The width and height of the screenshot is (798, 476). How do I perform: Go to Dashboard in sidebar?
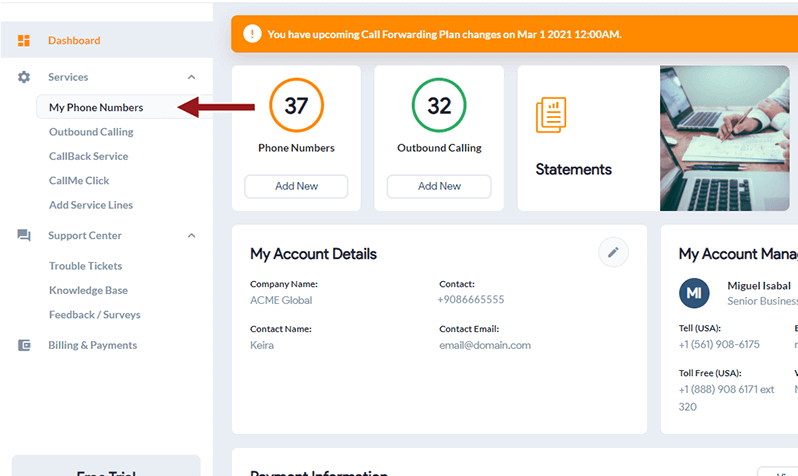(74, 40)
